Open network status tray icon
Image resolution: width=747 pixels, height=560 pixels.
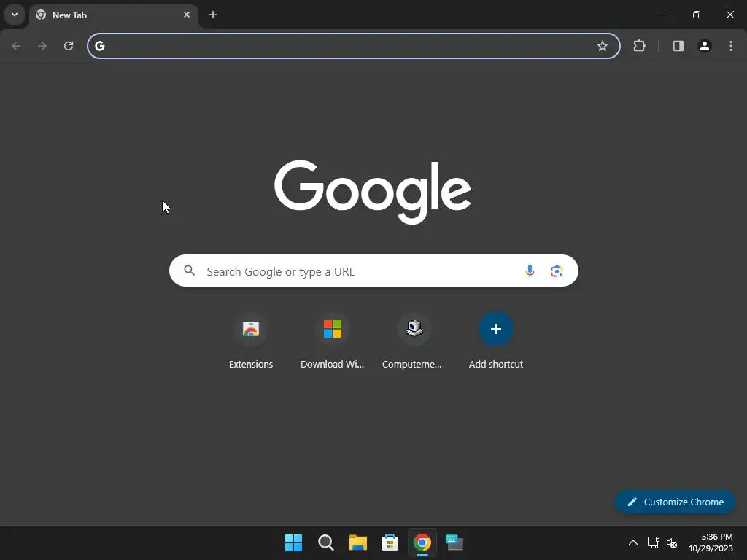tap(653, 542)
